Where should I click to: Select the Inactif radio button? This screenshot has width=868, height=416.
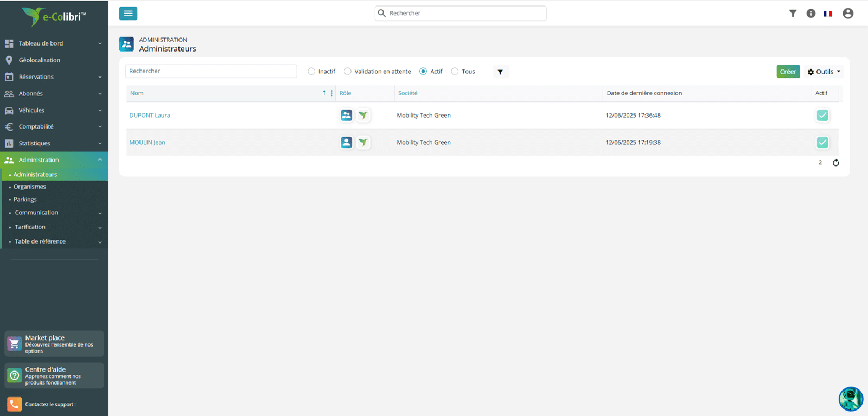click(x=311, y=71)
